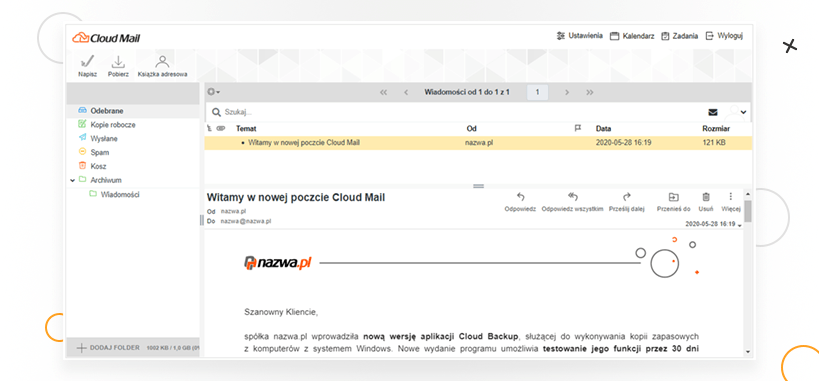The width and height of the screenshot is (819, 381).
Task: Open the gear list options dropdown
Action: point(214,92)
